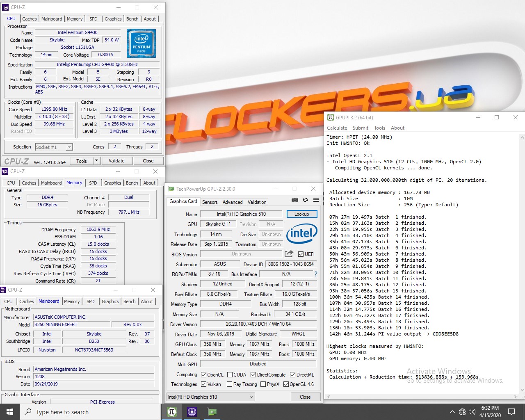Open the Submit menu in GPUPI
This screenshot has height=420, width=525.
click(x=361, y=128)
